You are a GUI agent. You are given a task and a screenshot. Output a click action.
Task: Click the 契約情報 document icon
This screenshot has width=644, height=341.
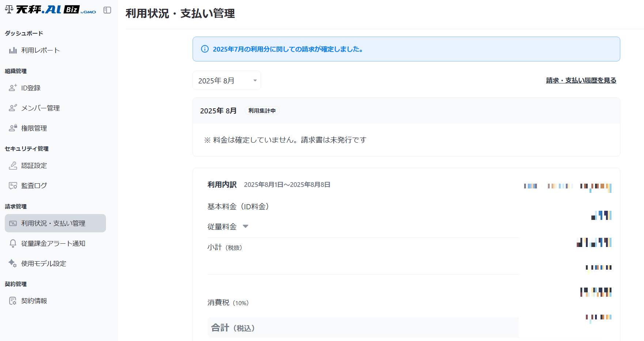pyautogui.click(x=13, y=301)
